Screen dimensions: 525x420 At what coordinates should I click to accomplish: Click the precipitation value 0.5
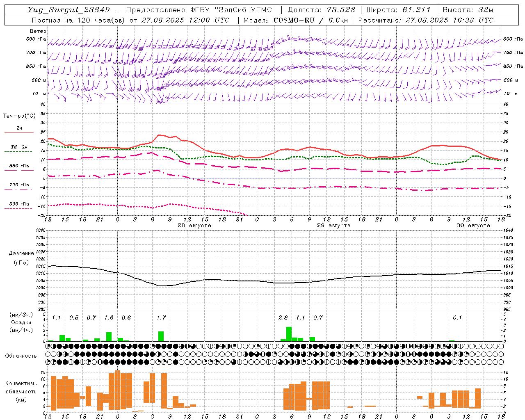(x=74, y=317)
